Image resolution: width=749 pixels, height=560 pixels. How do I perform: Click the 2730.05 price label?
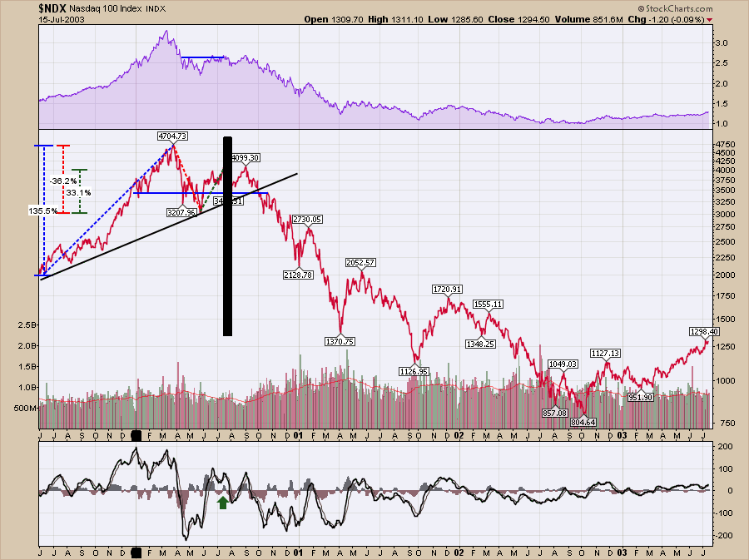point(307,219)
